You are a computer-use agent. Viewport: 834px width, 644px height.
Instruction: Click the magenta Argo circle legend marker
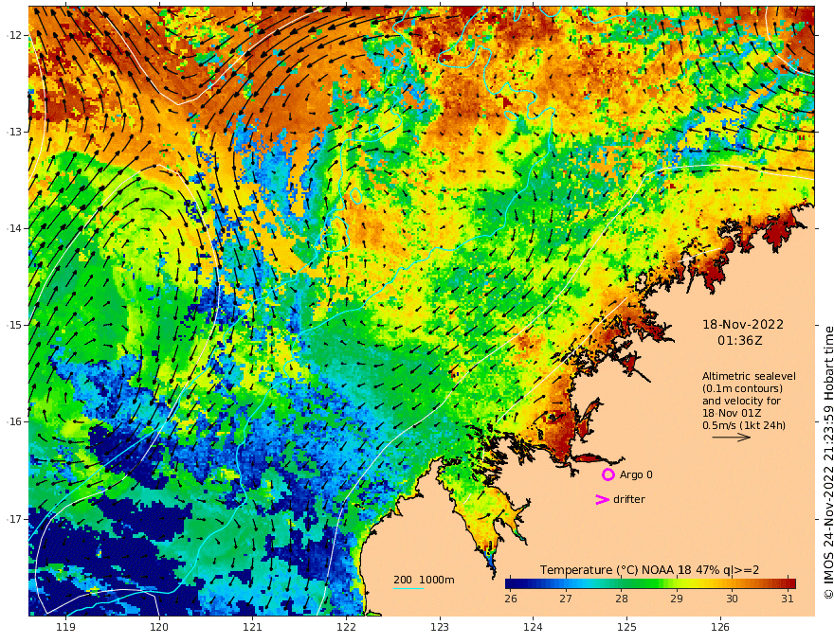[x=607, y=474]
